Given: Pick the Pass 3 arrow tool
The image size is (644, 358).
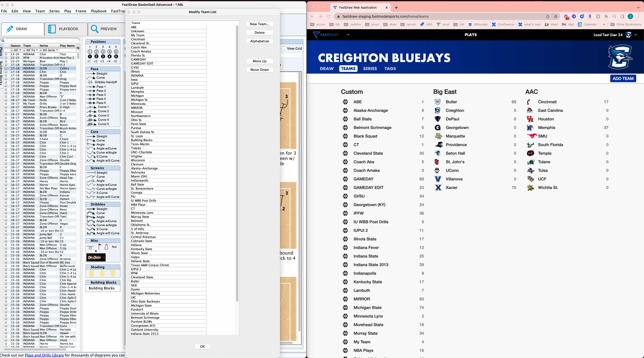Looking at the screenshot, I should (96, 95).
